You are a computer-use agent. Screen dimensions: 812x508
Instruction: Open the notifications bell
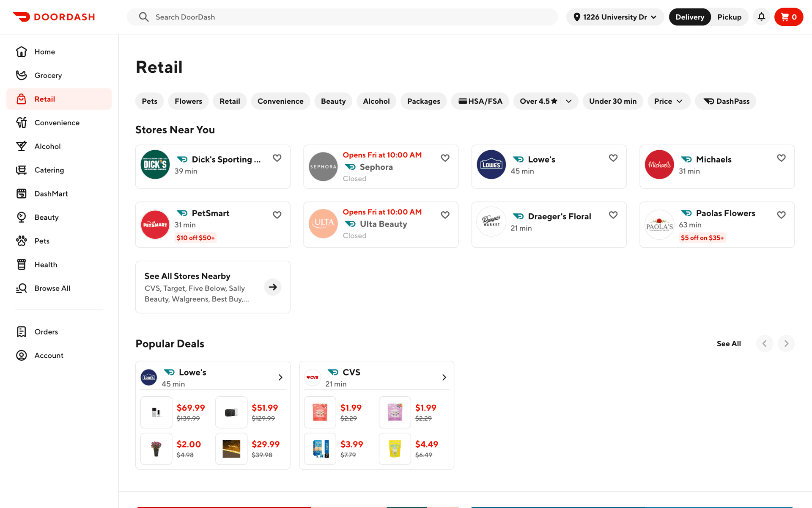[761, 17]
